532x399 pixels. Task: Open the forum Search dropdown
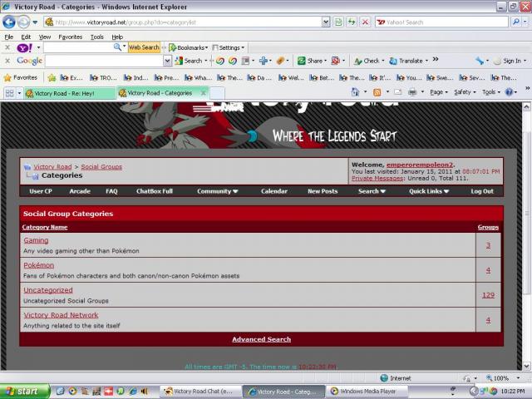pos(372,191)
